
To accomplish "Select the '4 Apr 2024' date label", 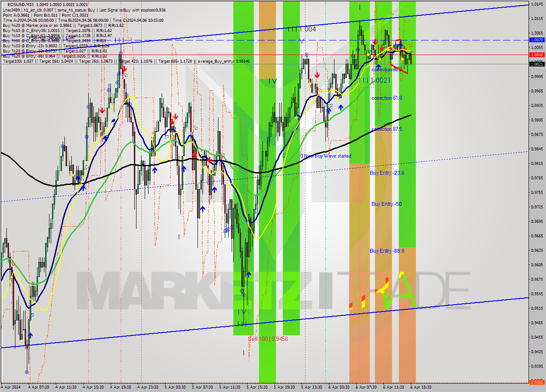I will tap(11, 387).
